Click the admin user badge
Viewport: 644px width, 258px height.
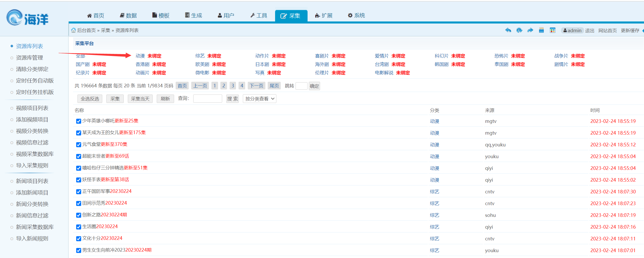tap(572, 30)
